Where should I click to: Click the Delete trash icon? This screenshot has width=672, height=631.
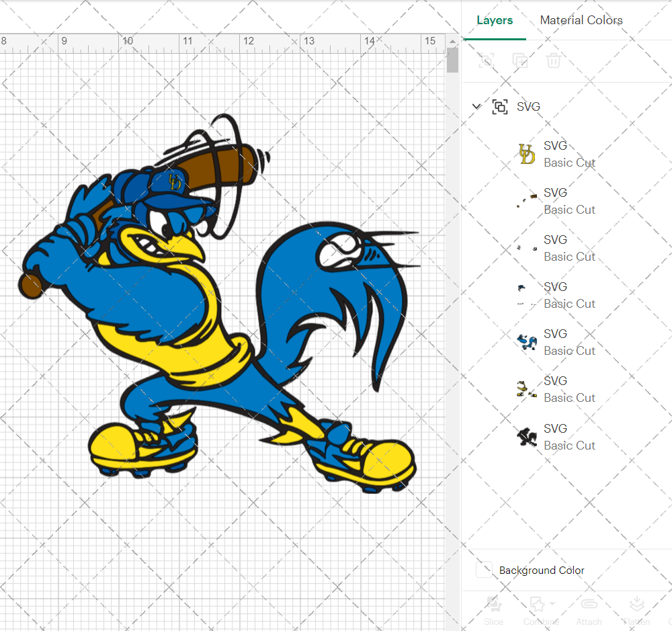(553, 60)
